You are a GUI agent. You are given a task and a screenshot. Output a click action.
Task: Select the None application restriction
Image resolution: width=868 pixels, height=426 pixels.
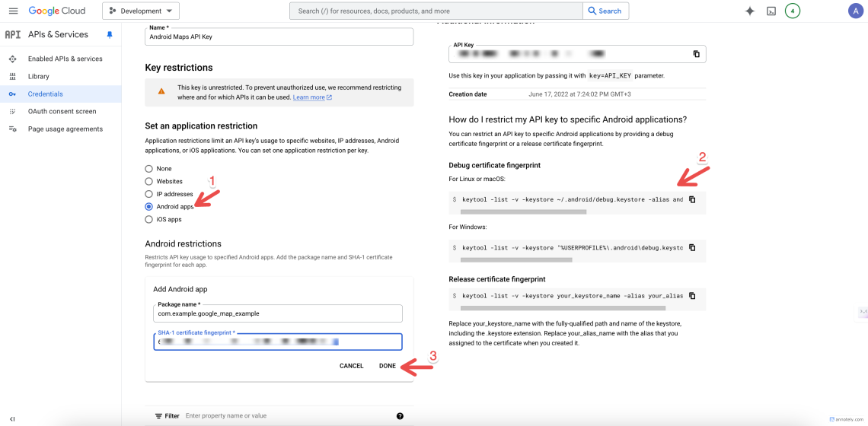[x=149, y=169]
